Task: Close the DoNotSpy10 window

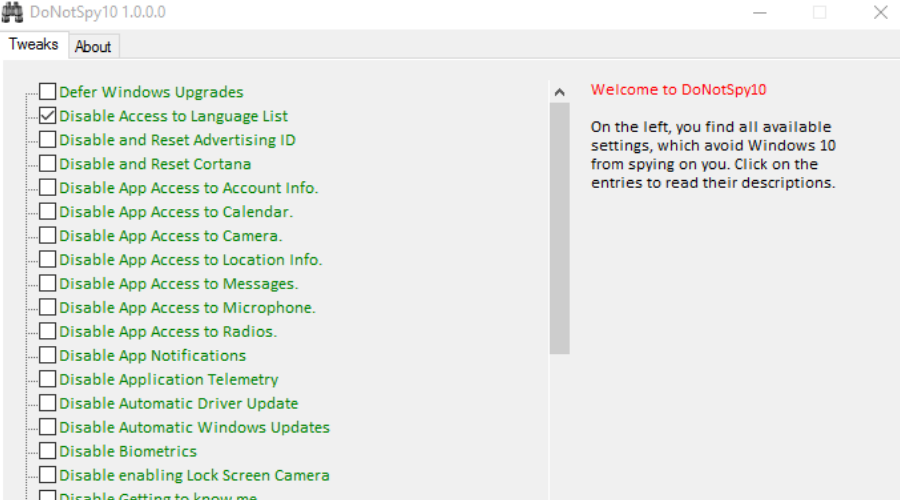Action: 880,13
